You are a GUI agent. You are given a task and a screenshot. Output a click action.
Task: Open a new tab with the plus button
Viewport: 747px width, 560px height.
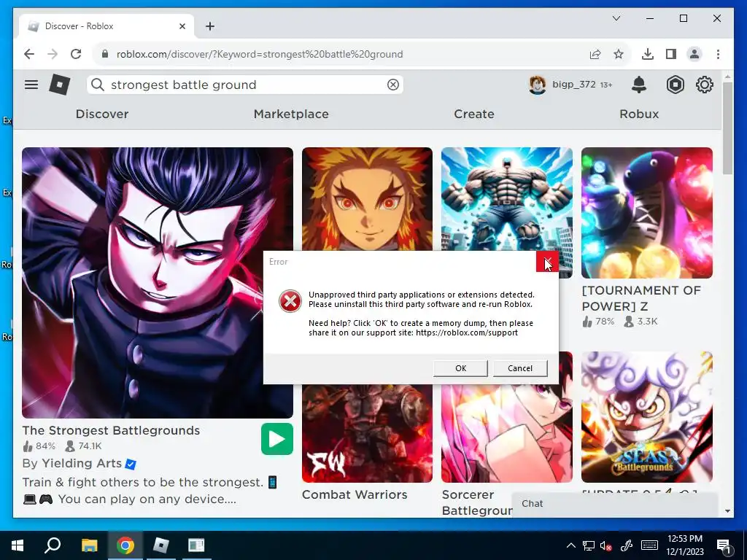click(210, 26)
